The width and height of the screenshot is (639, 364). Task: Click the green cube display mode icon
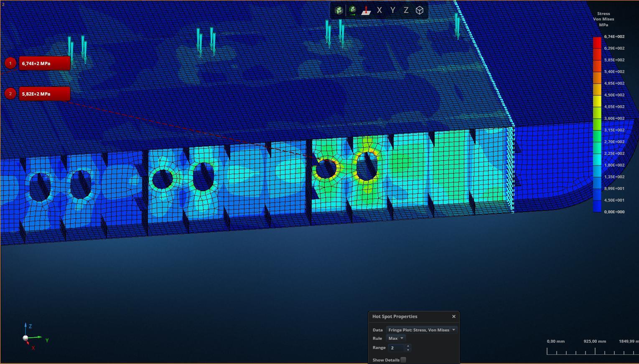(x=339, y=10)
